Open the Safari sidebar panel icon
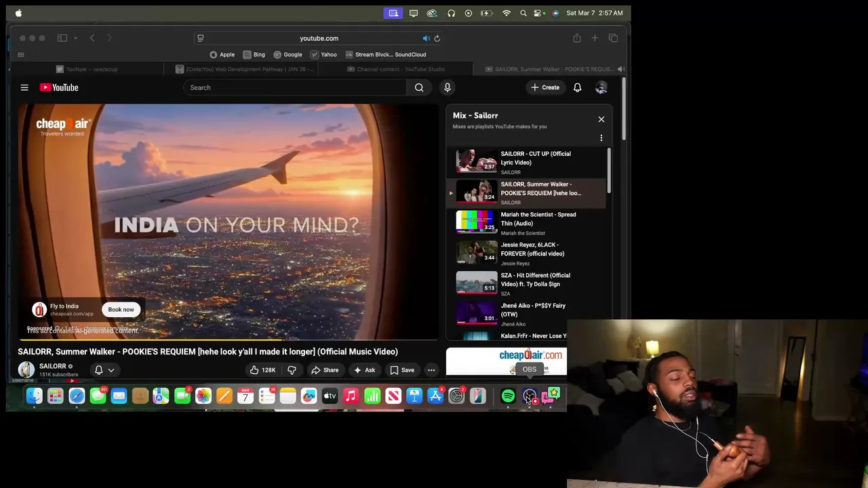This screenshot has width=868, height=488. [x=62, y=39]
